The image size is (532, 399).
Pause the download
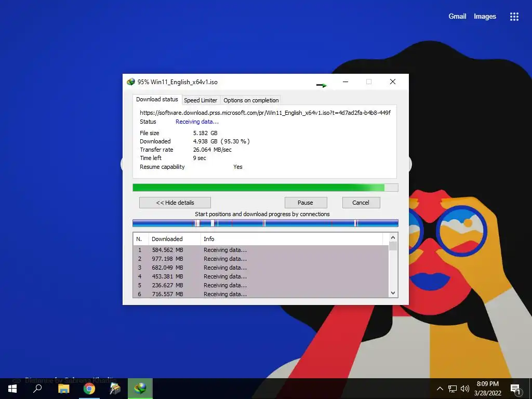tap(305, 203)
